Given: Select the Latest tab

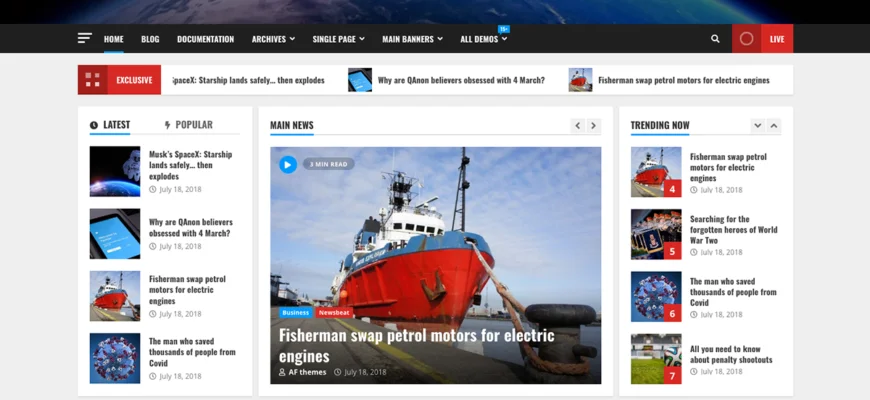Looking at the screenshot, I should click(110, 125).
